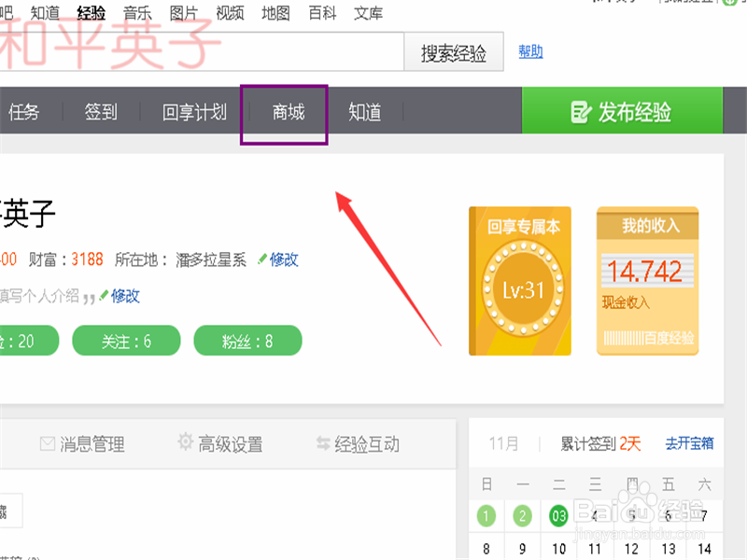Image resolution: width=747 pixels, height=560 pixels.
Task: Click the 累计签到2天 text
Action: pyautogui.click(x=600, y=444)
